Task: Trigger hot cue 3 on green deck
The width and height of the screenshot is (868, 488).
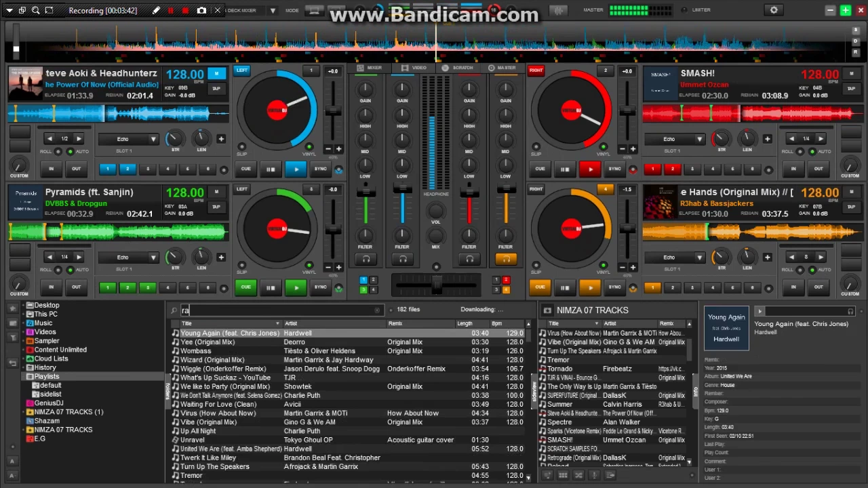Action: [x=148, y=287]
